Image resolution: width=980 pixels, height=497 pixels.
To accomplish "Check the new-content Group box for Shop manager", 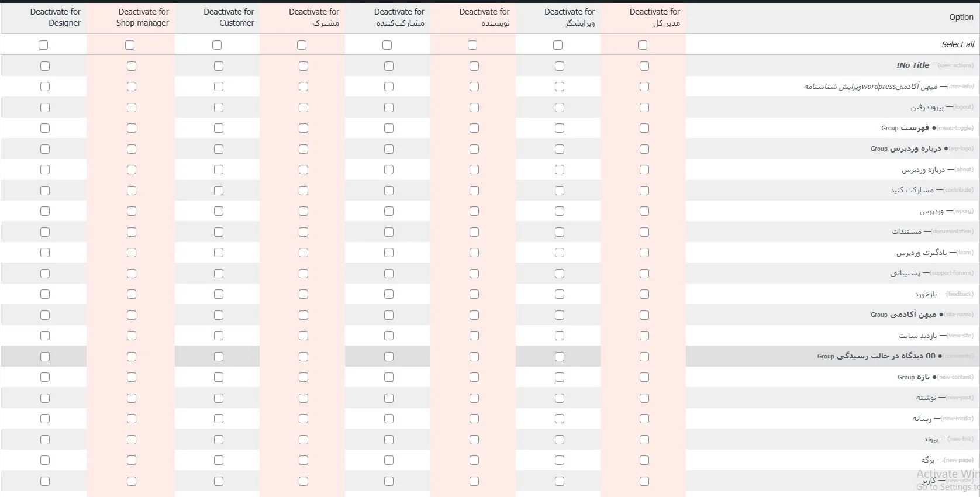I will pos(131,377).
